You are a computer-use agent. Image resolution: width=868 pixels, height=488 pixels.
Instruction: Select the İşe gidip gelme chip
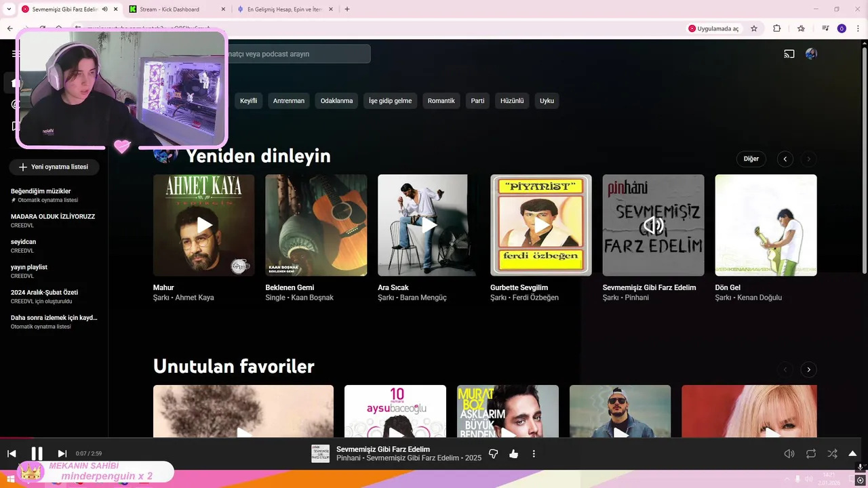pos(390,100)
